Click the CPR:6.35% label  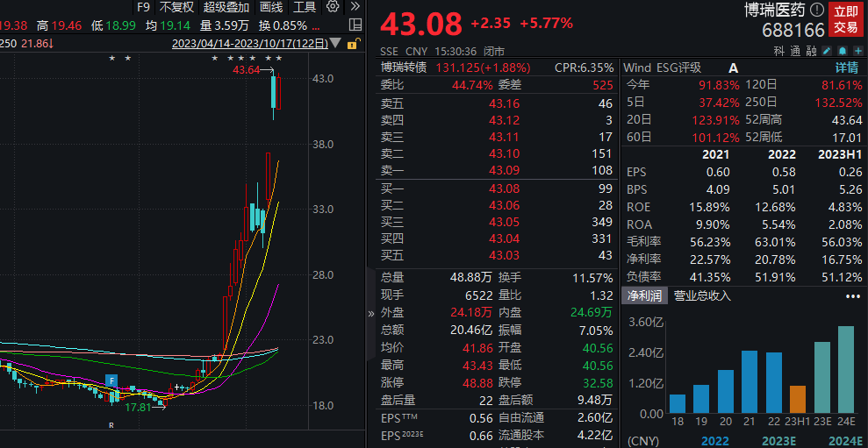tap(584, 68)
